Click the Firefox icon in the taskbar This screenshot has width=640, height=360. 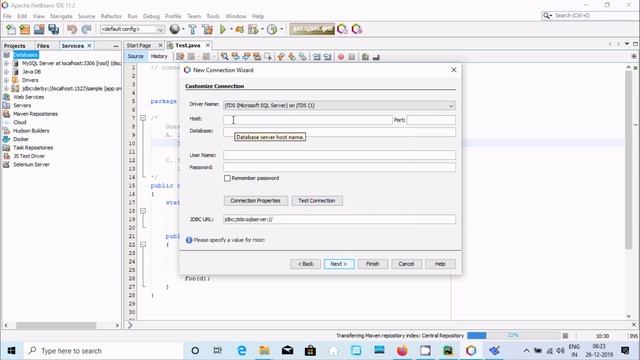pyautogui.click(x=402, y=351)
